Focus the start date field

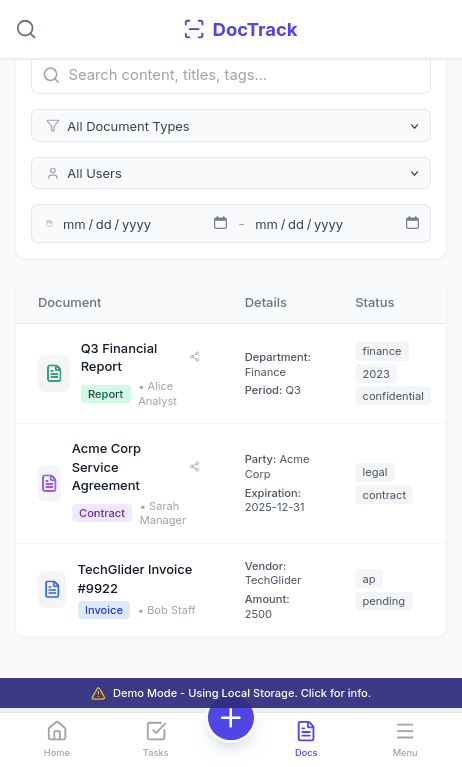145,224
